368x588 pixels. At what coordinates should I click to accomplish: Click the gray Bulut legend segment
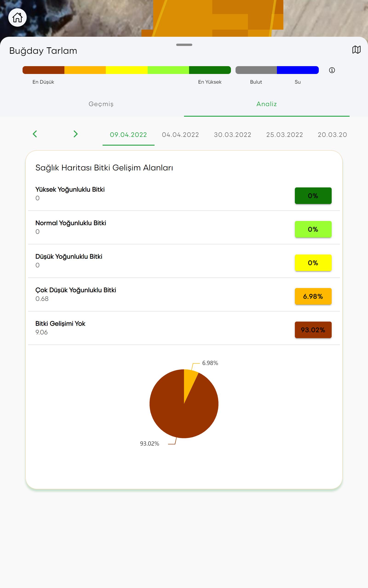click(256, 70)
